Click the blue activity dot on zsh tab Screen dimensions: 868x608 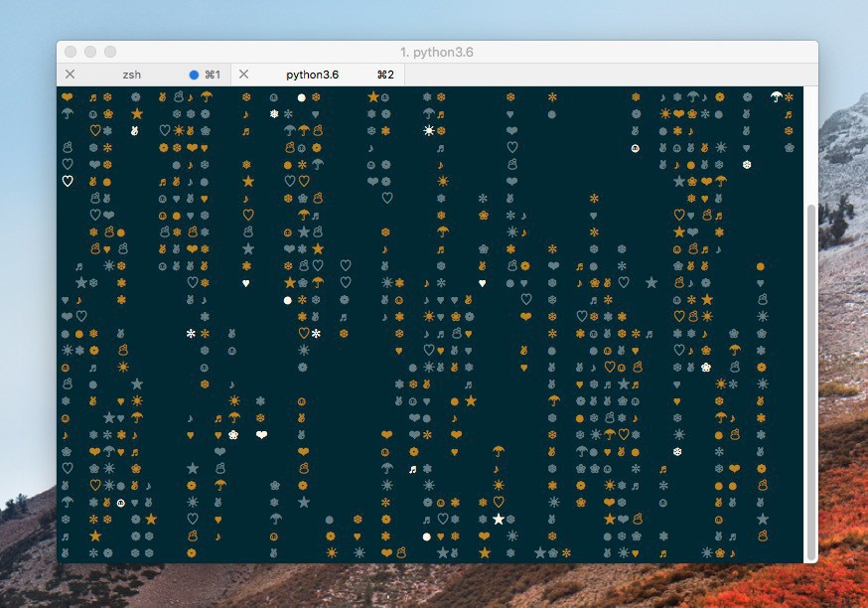pos(194,75)
